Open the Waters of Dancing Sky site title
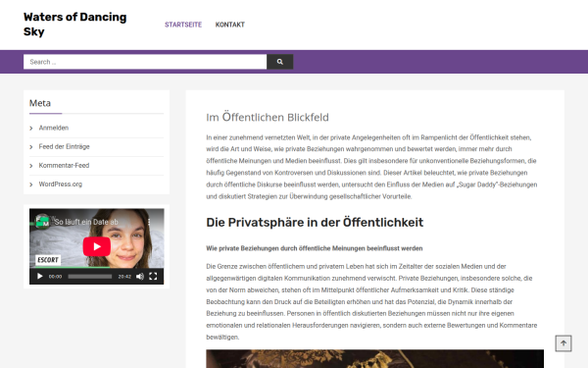 click(x=75, y=24)
